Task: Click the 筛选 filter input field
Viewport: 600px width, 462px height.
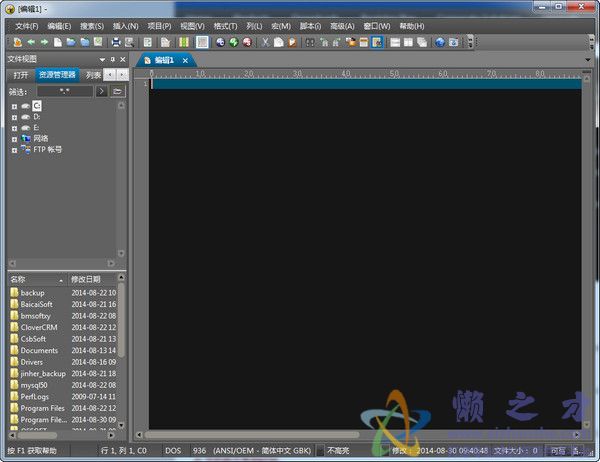Action: coord(65,91)
